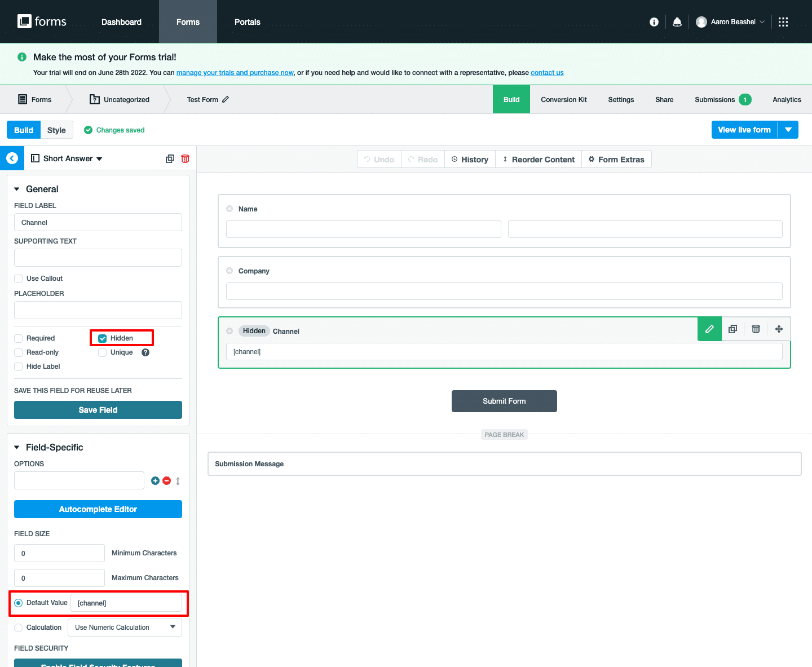The width and height of the screenshot is (812, 667).
Task: Switch to the Style tab
Action: tap(56, 130)
